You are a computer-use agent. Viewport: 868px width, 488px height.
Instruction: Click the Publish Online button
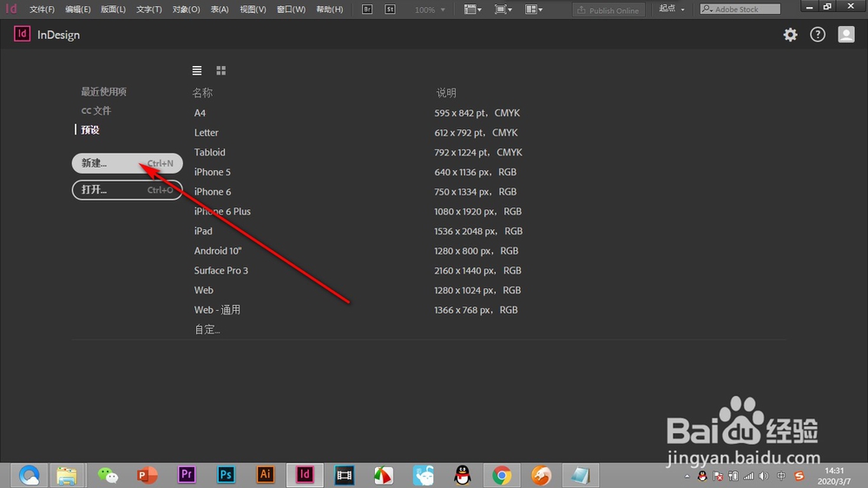click(608, 10)
